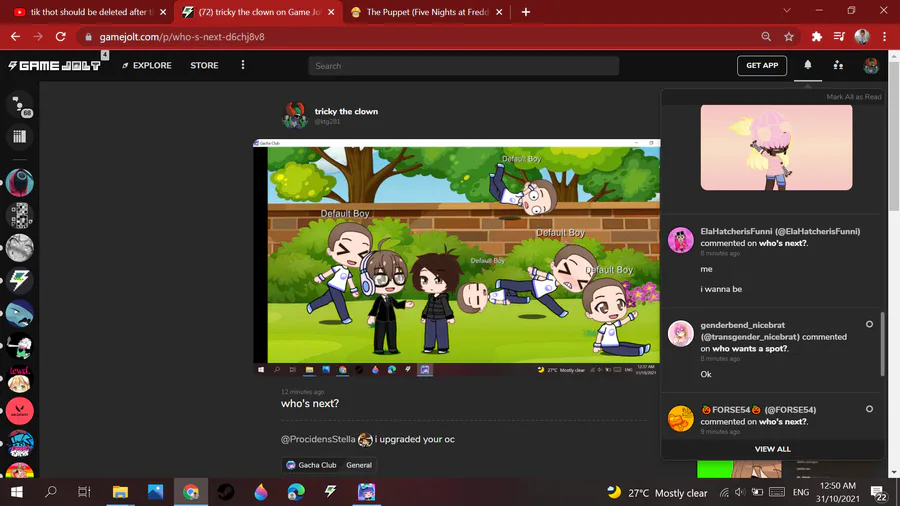Open the Game Jolt lightning community in the sidebar
Viewport: 900px width, 506px height.
click(20, 281)
